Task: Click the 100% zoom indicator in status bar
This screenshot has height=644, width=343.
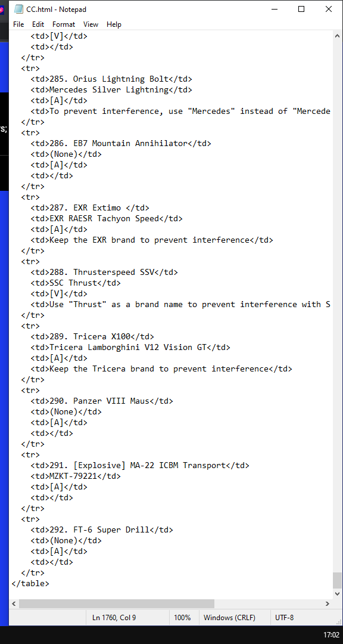Action: pyautogui.click(x=182, y=617)
